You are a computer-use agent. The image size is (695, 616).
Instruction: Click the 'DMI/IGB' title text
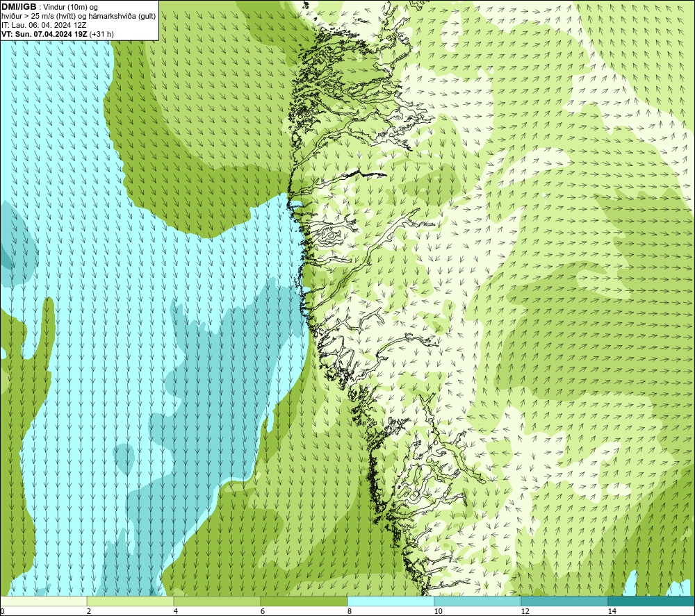tap(19, 7)
